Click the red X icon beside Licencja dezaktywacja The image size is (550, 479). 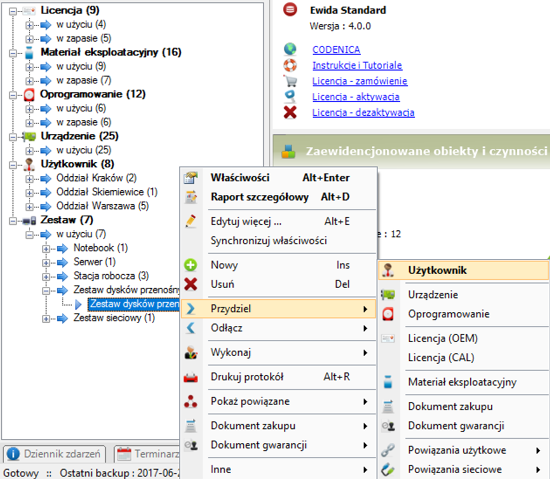[290, 113]
